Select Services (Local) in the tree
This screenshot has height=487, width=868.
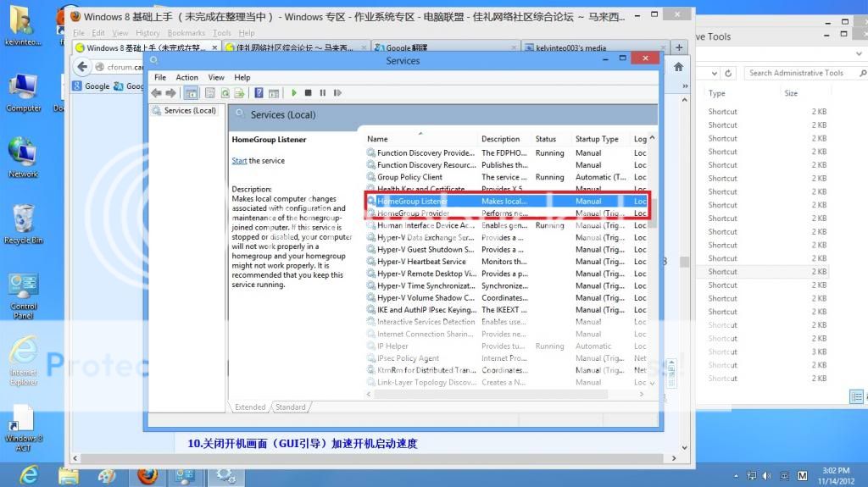189,111
